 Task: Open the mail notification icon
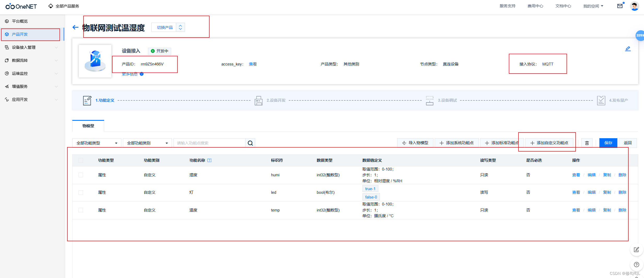[620, 6]
